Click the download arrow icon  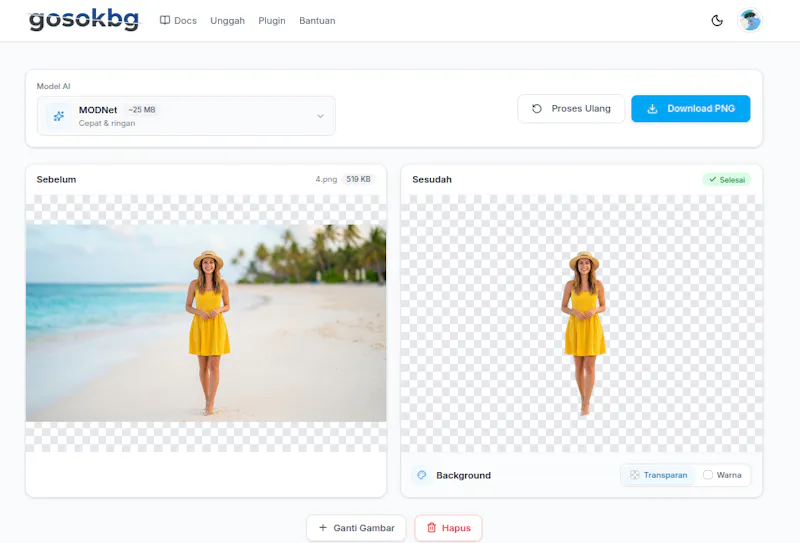(x=652, y=109)
